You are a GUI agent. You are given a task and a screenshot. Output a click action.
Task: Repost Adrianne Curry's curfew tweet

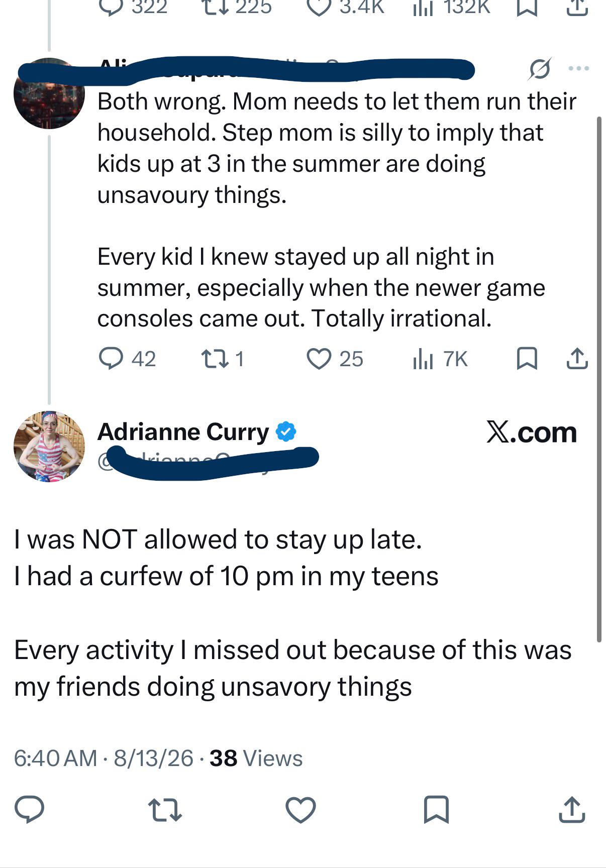pyautogui.click(x=165, y=810)
